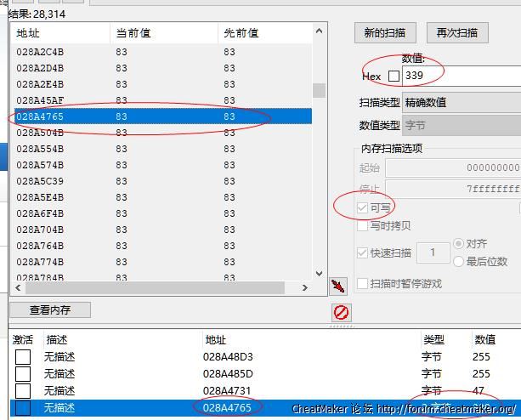Image resolution: width=521 pixels, height=420 pixels.
Task: Activate checkbox for address 028A48D3 entry
Action: pyautogui.click(x=22, y=357)
